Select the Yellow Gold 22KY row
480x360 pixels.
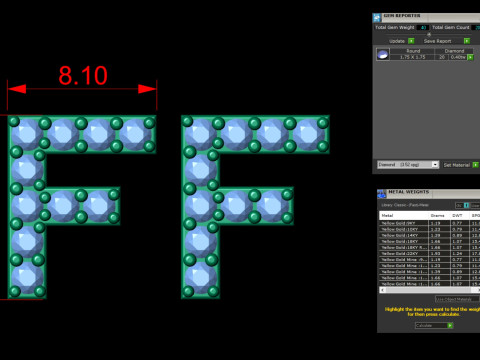click(429, 254)
